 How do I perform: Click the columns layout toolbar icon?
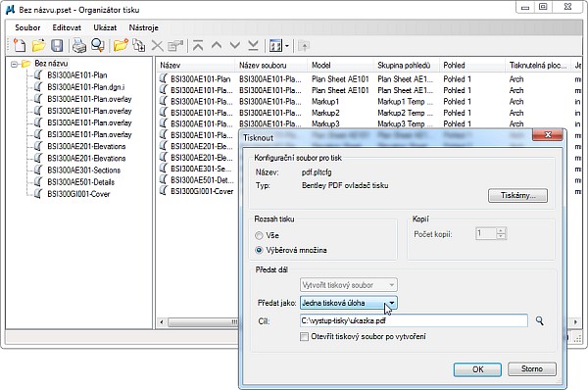[x=275, y=46]
